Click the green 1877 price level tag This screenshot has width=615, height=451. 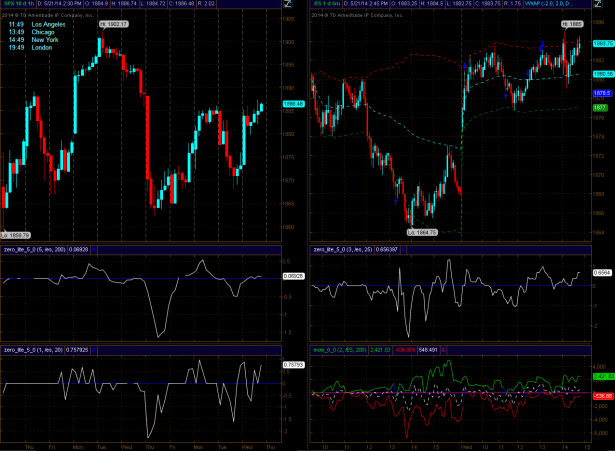(x=600, y=106)
